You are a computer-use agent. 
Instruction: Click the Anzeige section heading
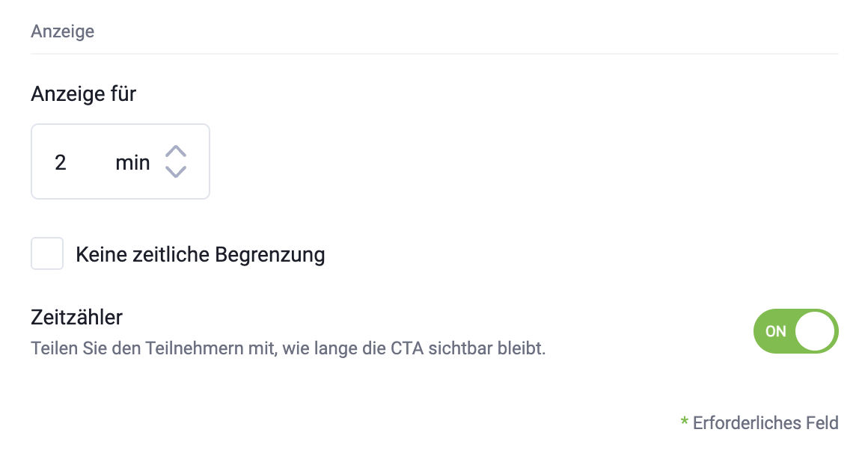point(63,32)
